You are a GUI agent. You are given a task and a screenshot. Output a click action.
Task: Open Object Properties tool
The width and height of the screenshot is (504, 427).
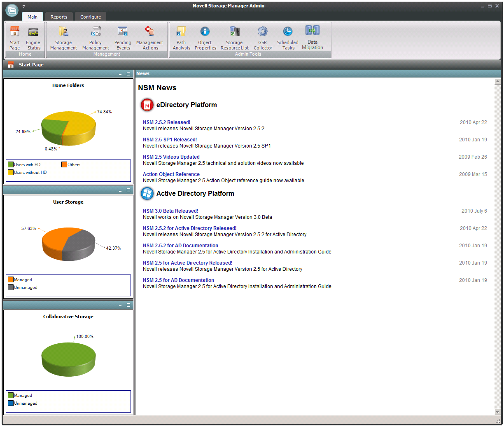[x=205, y=38]
